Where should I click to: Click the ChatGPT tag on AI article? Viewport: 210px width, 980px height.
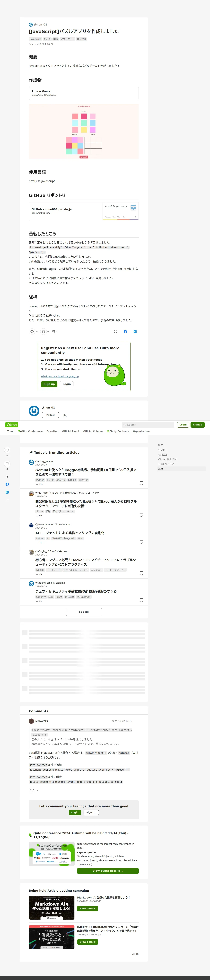click(x=56, y=539)
